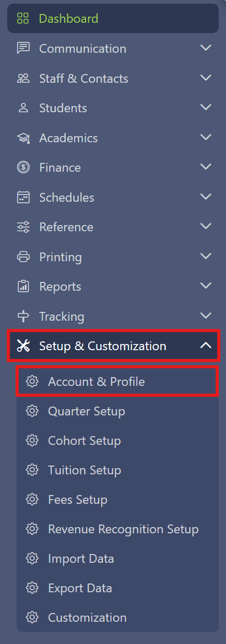Click the Setup & Customization wrench icon
The height and width of the screenshot is (644, 226).
(x=23, y=346)
